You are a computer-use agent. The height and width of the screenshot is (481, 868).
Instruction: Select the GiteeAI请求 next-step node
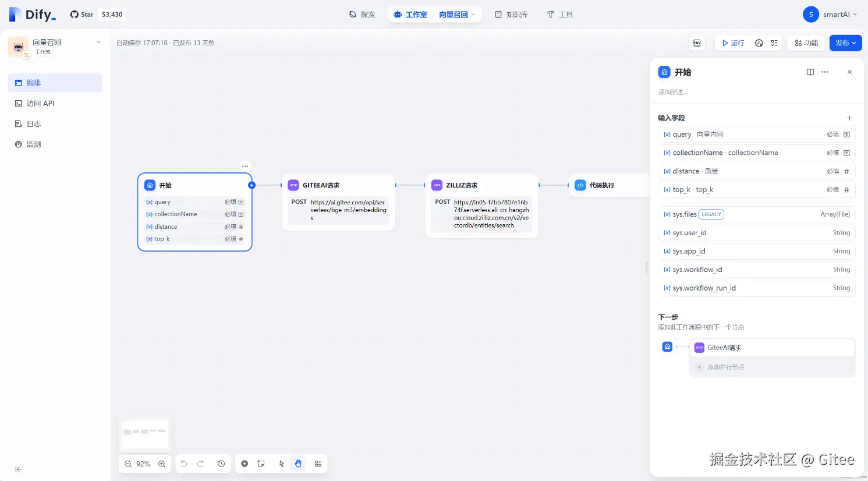(773, 348)
